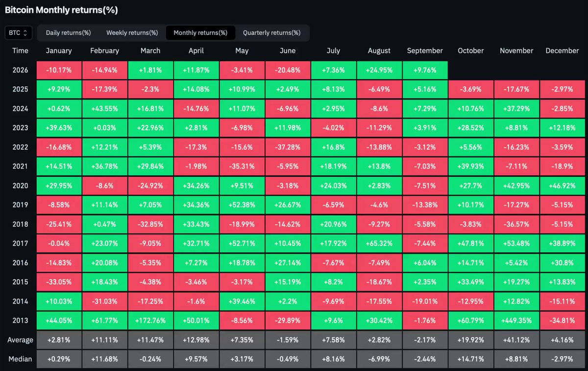Click the 2026 January cell -10.17%
588x371 pixels.
click(x=59, y=70)
